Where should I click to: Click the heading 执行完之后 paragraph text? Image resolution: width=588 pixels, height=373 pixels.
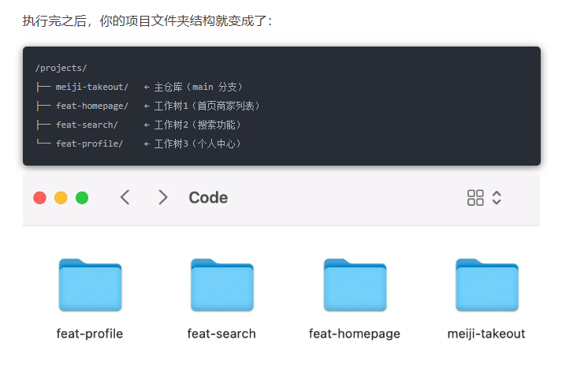[x=147, y=21]
